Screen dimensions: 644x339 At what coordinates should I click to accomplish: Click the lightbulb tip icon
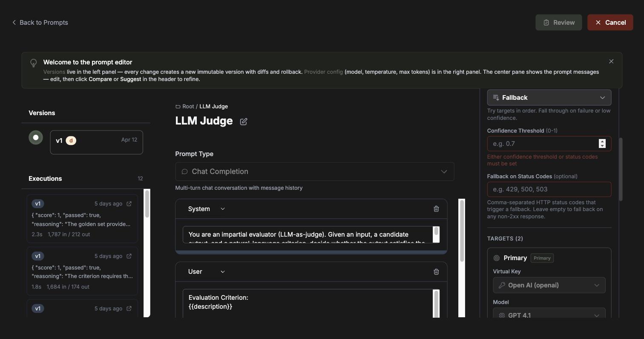pyautogui.click(x=34, y=63)
